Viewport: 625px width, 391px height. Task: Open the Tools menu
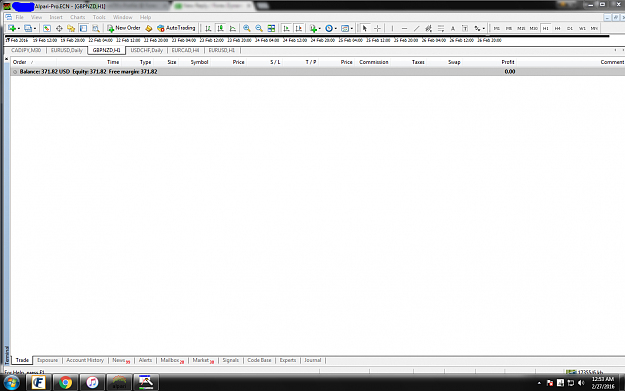pyautogui.click(x=99, y=17)
